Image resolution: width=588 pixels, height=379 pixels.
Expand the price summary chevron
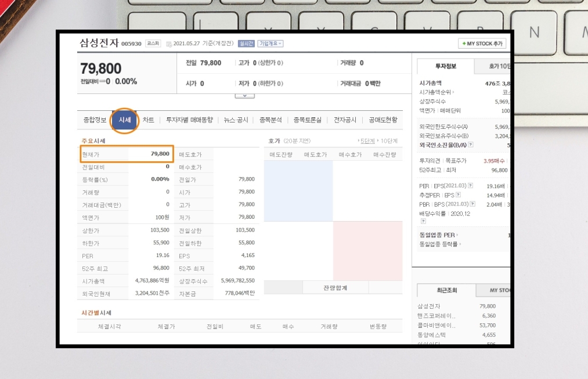click(244, 96)
